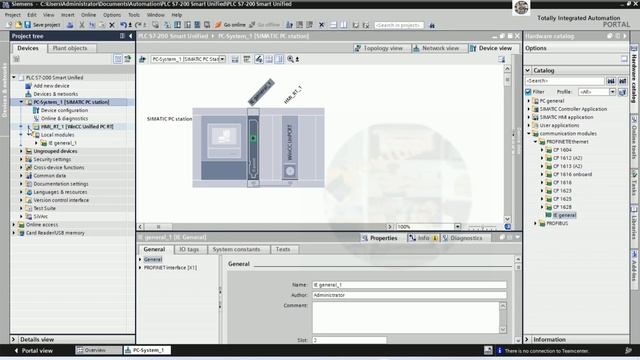Open Device configuration in project tree
The height and width of the screenshot is (360, 640).
tap(64, 110)
